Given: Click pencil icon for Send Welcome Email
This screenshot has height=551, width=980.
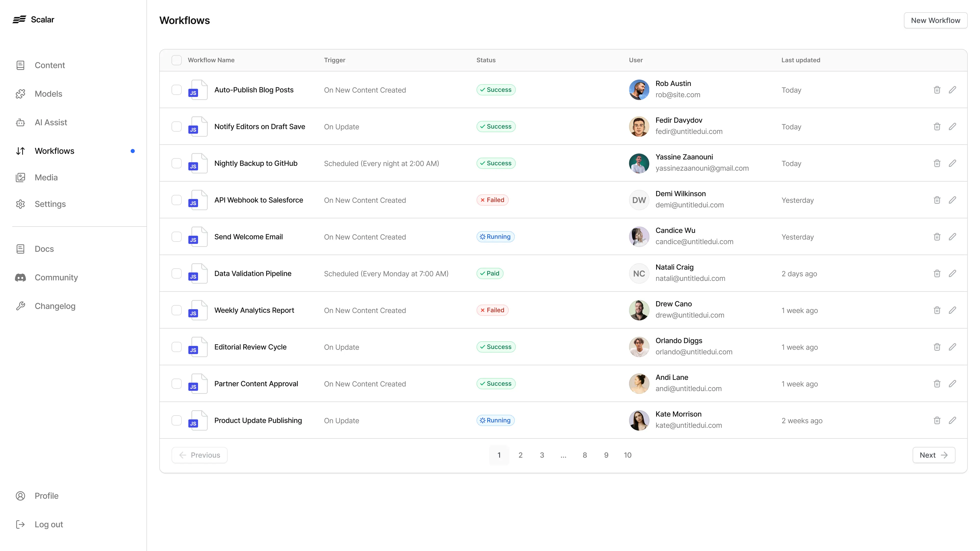Looking at the screenshot, I should pyautogui.click(x=952, y=236).
